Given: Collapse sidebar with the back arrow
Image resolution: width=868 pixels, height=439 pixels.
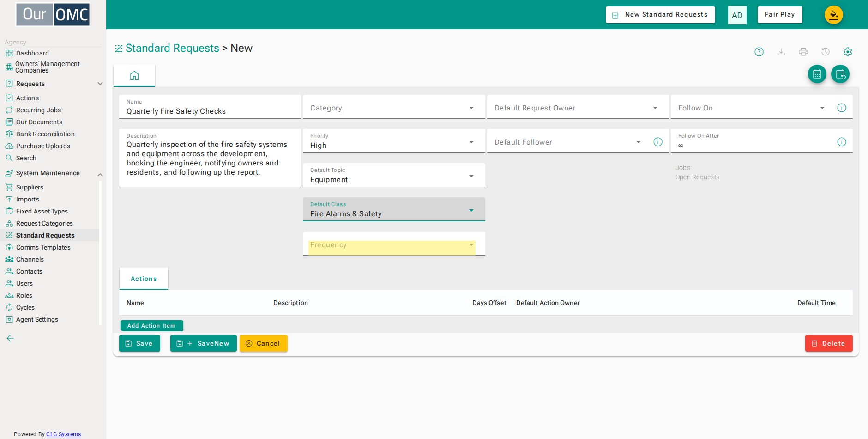Looking at the screenshot, I should (x=10, y=338).
